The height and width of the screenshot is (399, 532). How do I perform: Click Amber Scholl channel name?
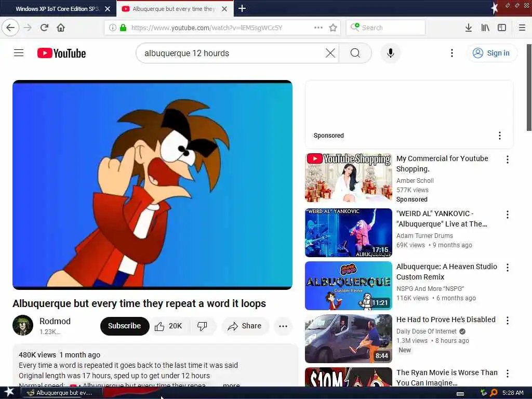coord(415,180)
